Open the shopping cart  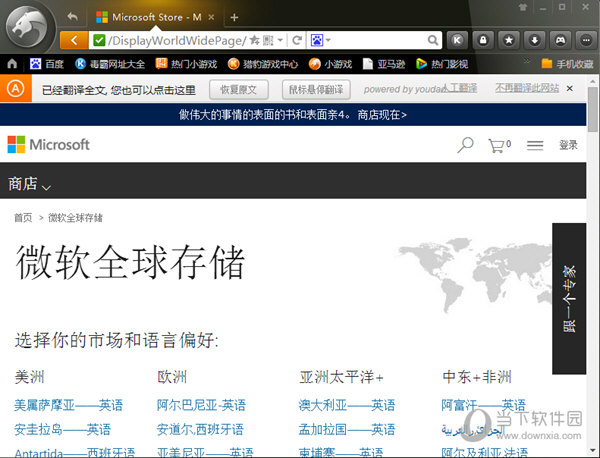tap(499, 145)
